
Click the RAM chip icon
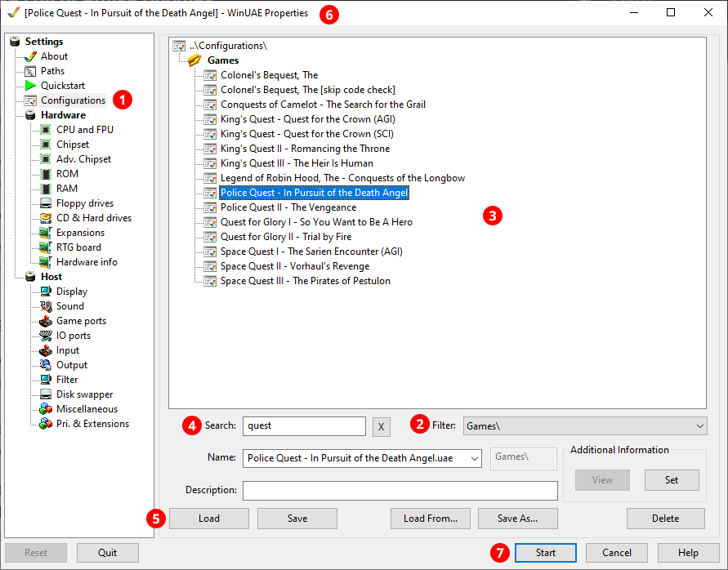(46, 189)
